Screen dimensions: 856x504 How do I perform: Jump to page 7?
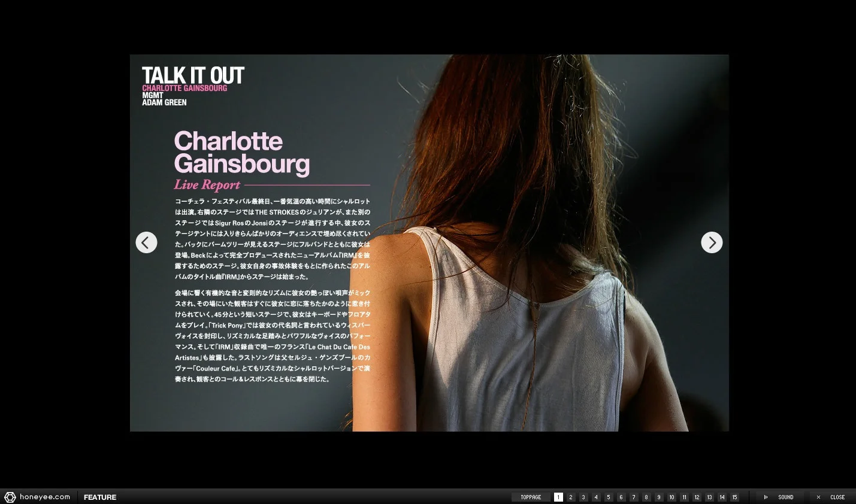634,497
